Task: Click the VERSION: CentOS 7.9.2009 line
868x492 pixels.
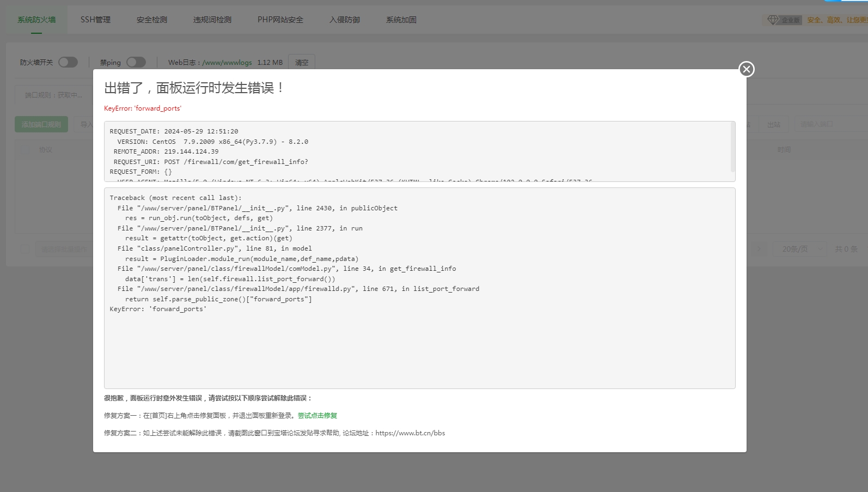Action: [x=212, y=142]
